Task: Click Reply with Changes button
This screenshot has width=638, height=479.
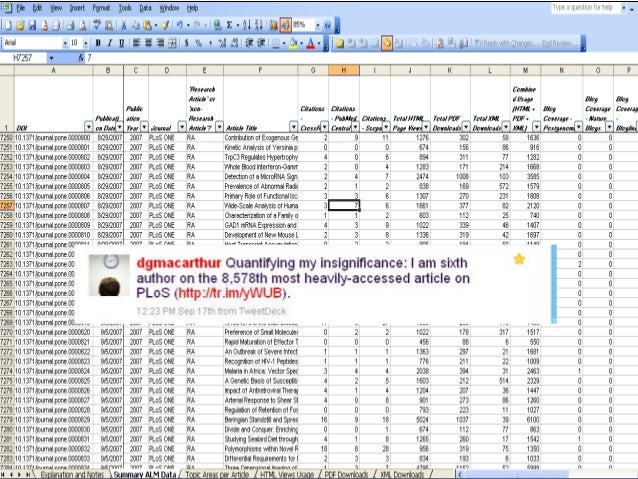Action: [x=504, y=43]
